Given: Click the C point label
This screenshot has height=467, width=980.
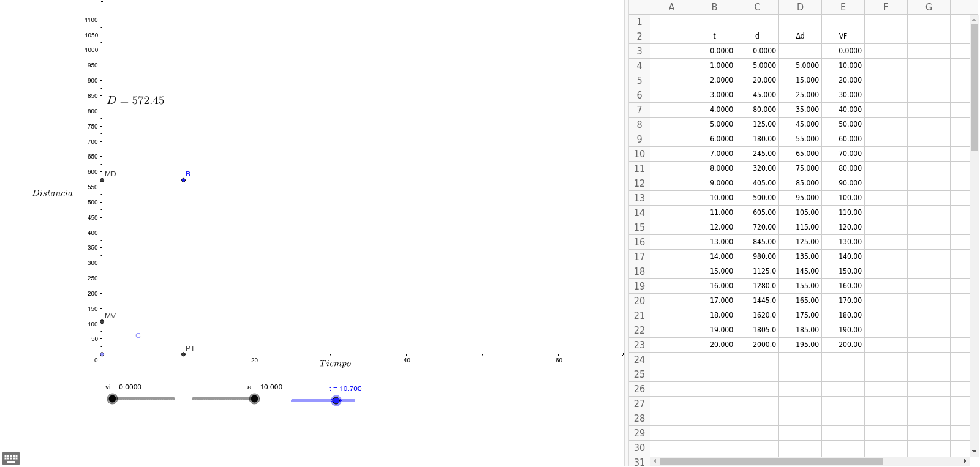Looking at the screenshot, I should click(x=138, y=335).
